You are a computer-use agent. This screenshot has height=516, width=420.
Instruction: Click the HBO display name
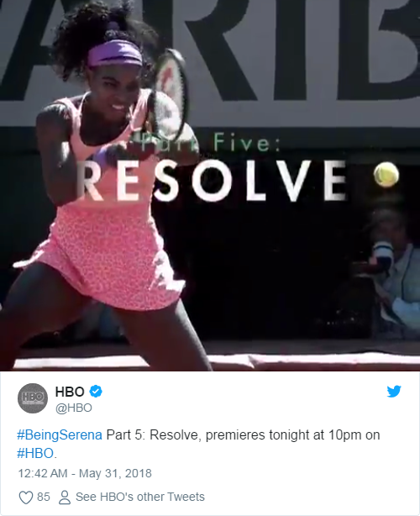click(70, 392)
